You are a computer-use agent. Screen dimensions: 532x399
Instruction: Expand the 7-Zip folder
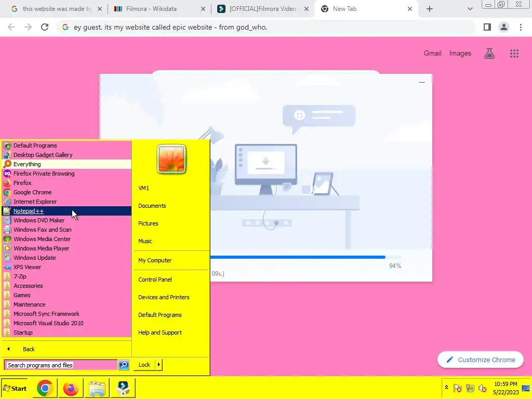(x=66, y=276)
